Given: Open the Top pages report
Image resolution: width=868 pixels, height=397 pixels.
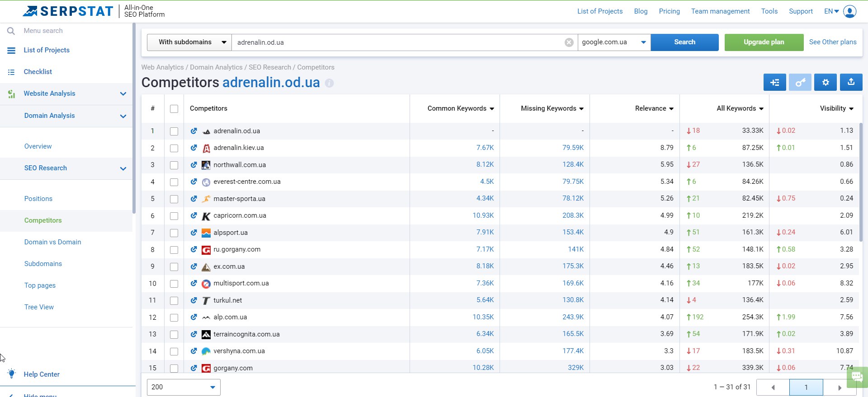Looking at the screenshot, I should [40, 285].
